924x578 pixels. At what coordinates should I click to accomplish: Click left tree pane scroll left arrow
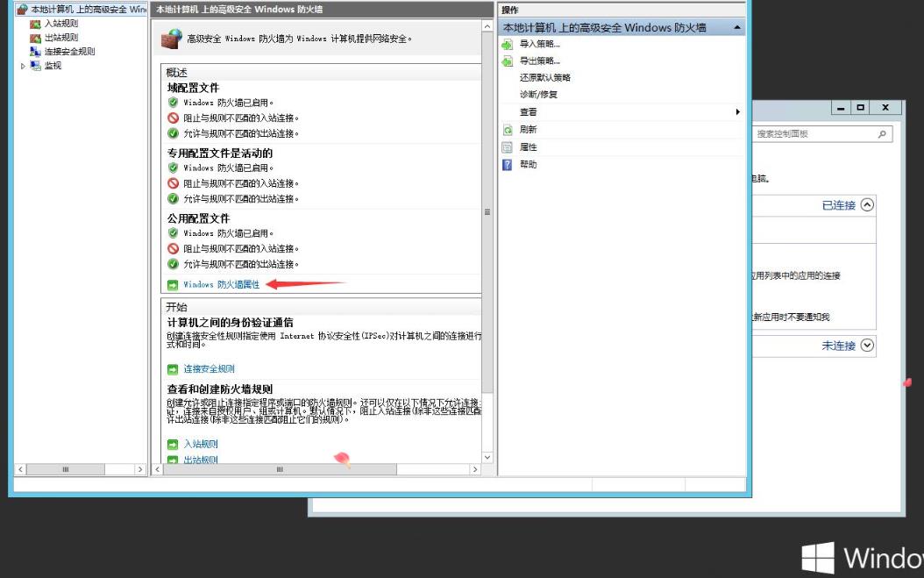(x=21, y=469)
